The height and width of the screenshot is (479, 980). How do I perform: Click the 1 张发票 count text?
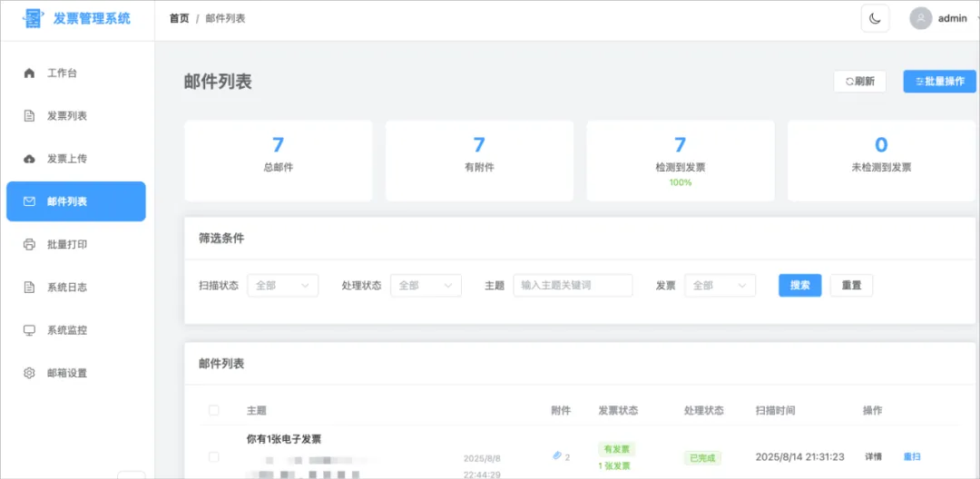coord(615,466)
